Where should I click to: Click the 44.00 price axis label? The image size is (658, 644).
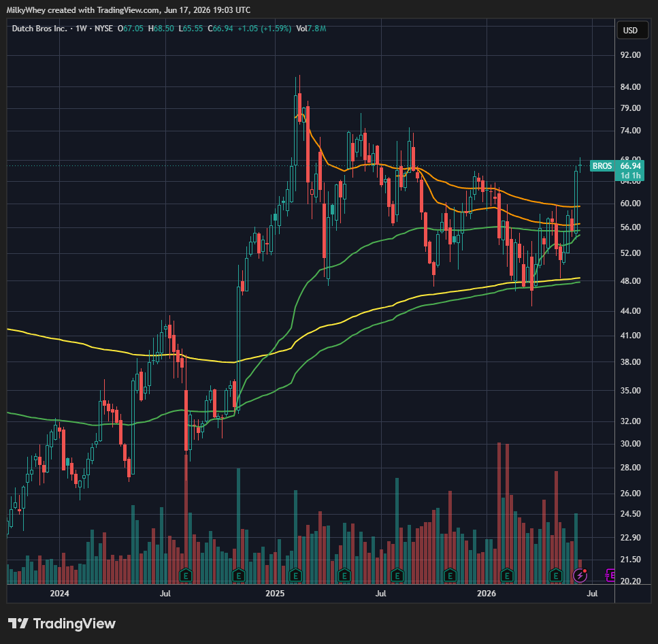(630, 311)
